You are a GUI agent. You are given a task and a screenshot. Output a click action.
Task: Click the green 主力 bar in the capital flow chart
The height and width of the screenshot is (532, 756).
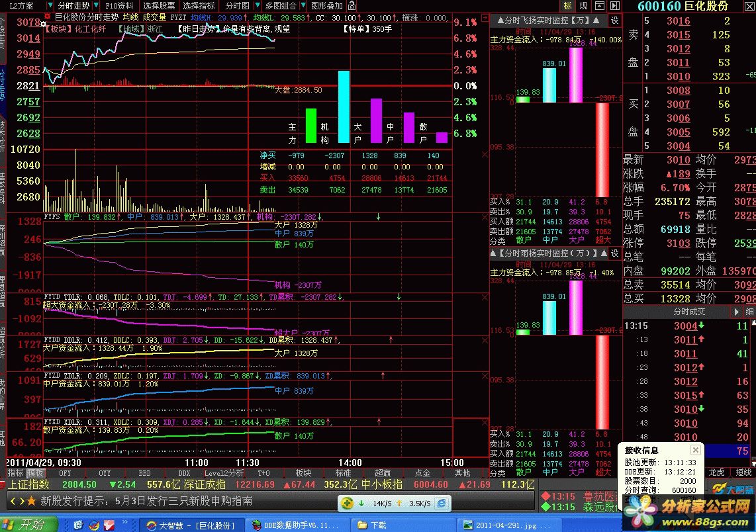click(311, 125)
